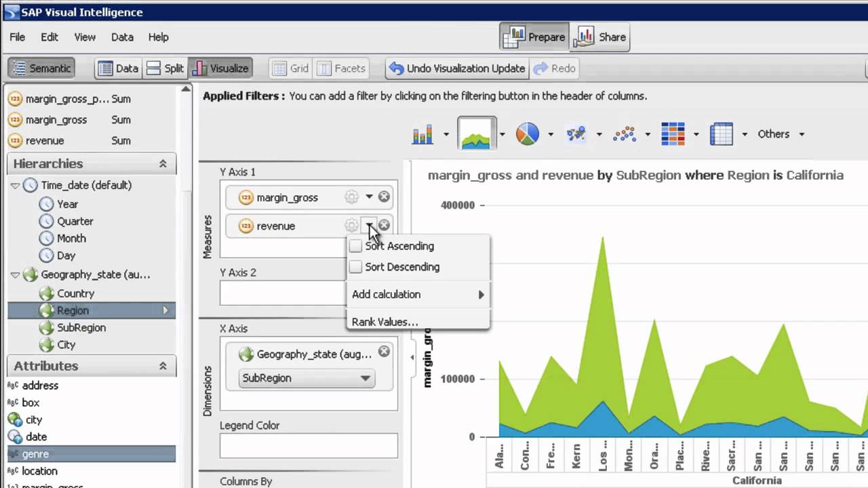Toggle the Prepare mode button
Viewport: 868px width, 488px height.
(x=535, y=37)
